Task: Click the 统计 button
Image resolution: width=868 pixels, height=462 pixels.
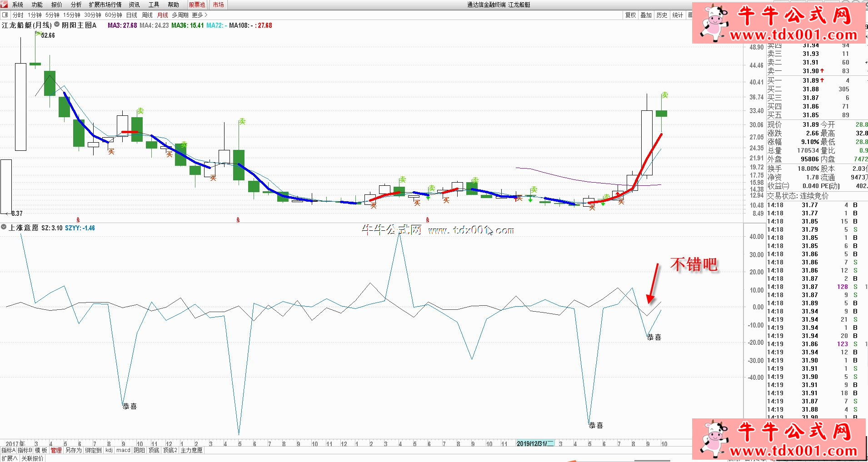Action: point(678,15)
